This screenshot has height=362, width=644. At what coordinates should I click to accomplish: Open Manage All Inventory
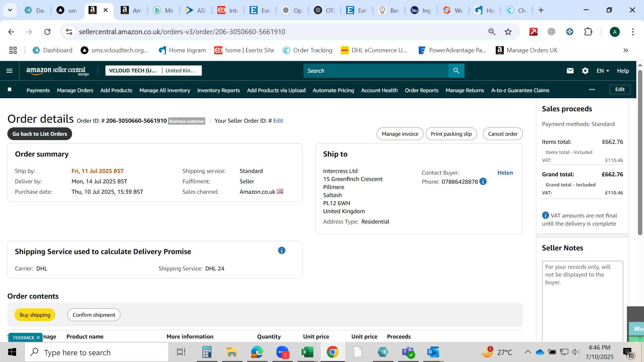[x=165, y=90]
